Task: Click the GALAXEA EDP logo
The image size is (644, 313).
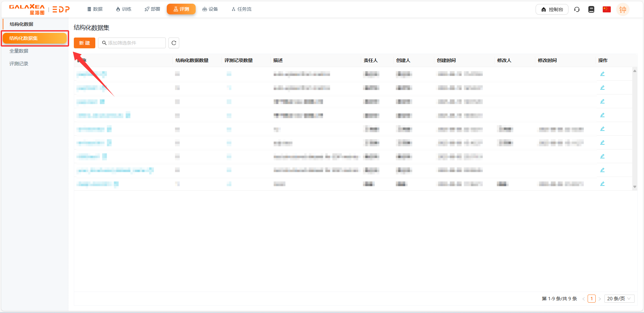Action: pos(39,9)
